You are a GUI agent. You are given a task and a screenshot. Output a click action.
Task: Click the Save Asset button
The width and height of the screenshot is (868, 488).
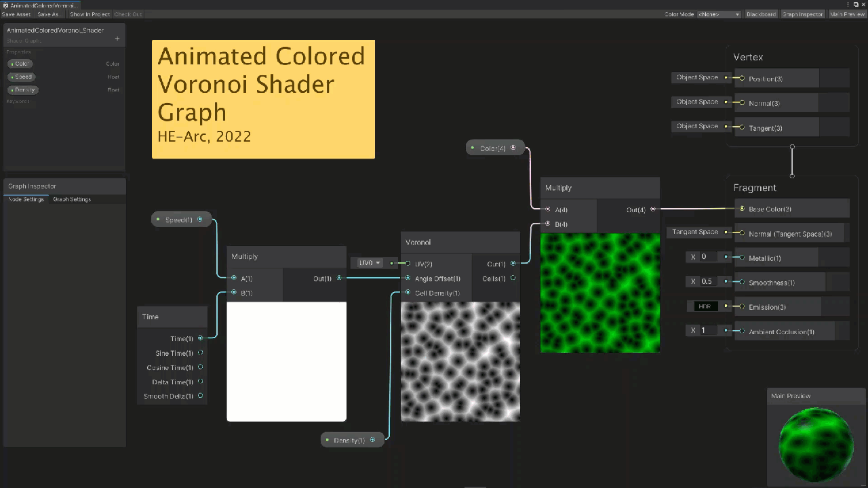click(16, 14)
